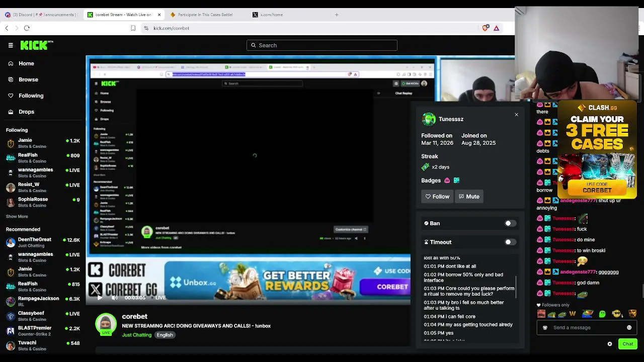Play or pause the stream

click(100, 298)
